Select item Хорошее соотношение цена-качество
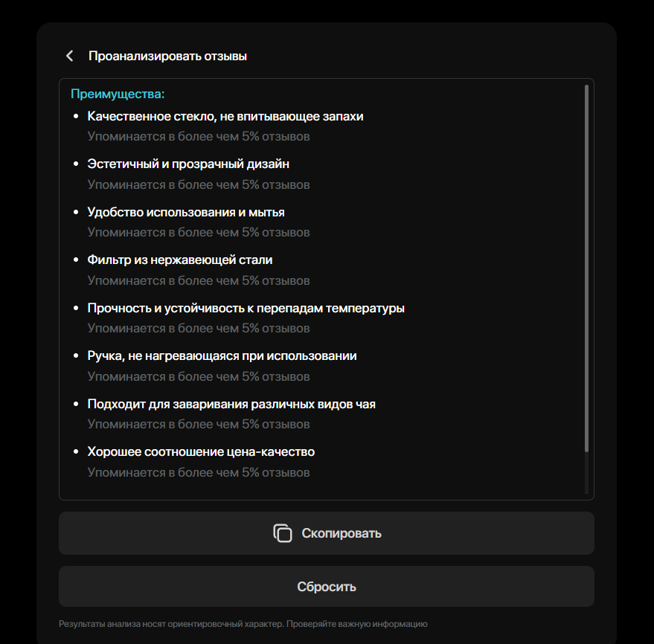The image size is (654, 644). point(201,452)
